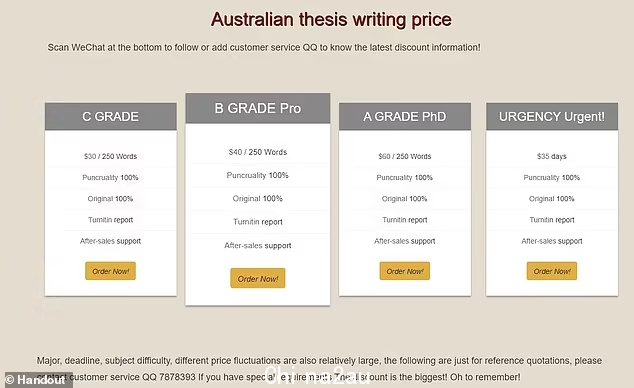This screenshot has width=634, height=388.
Task: Click Original 100% in A GRADE PhD card
Action: point(405,199)
